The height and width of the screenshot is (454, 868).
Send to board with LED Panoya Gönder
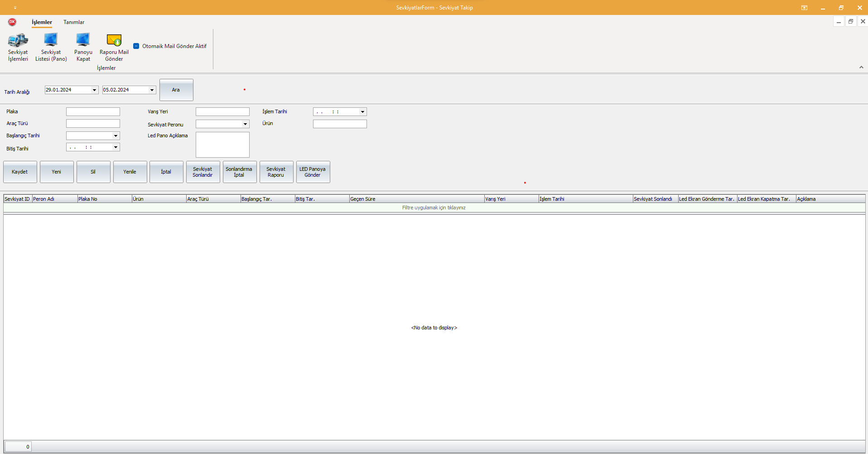pos(313,172)
